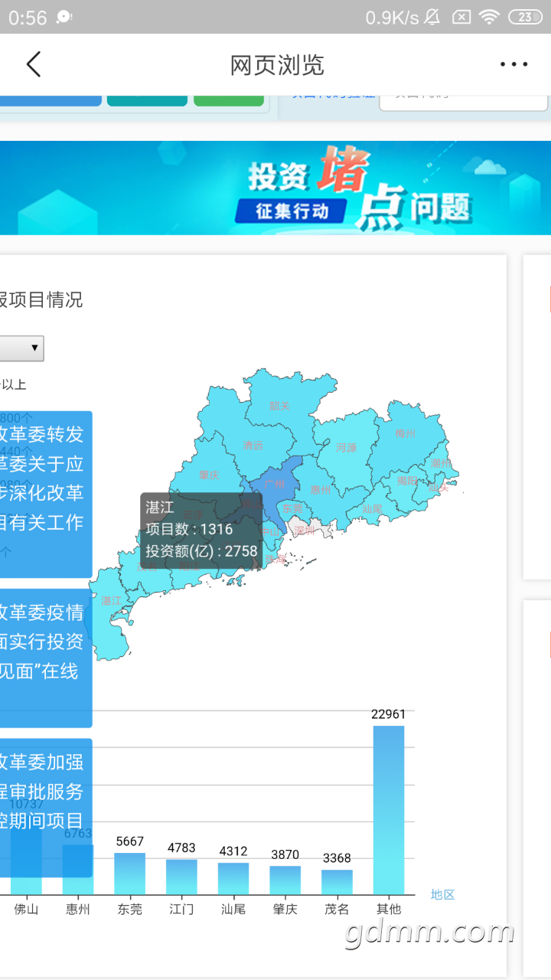Click the 其他 bar showing 22961

[x=389, y=810]
